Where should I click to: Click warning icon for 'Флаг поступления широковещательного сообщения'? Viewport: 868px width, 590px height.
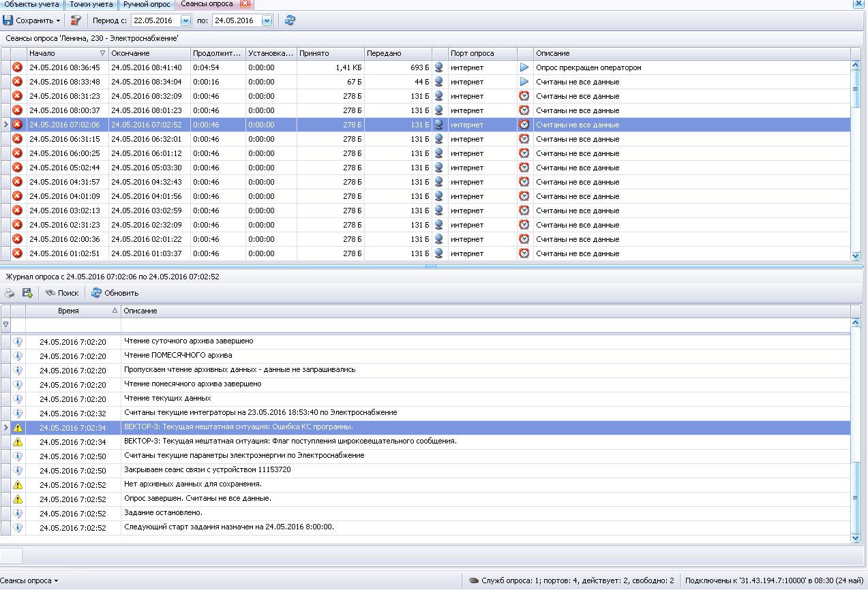(x=18, y=442)
